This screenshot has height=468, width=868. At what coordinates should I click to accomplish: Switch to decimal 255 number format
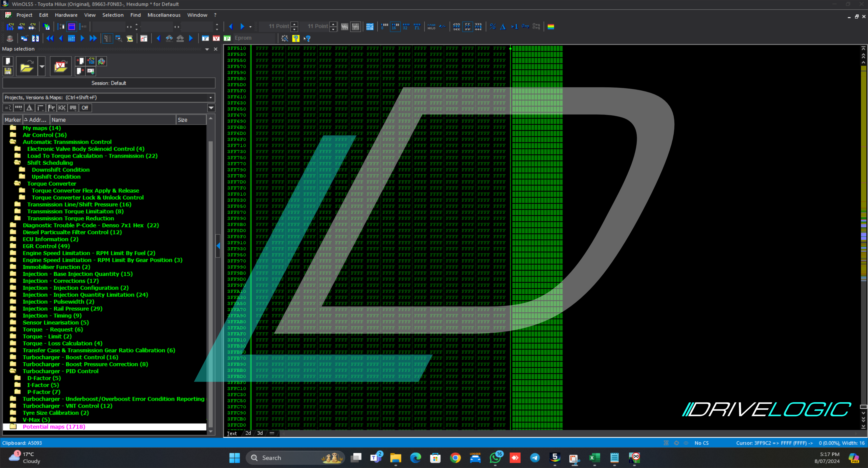point(457,27)
